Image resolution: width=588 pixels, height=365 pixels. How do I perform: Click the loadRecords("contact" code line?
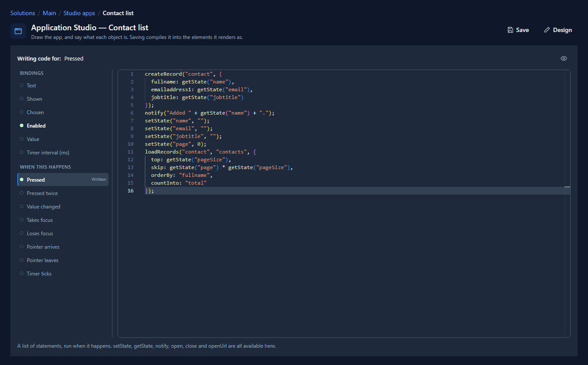[201, 152]
